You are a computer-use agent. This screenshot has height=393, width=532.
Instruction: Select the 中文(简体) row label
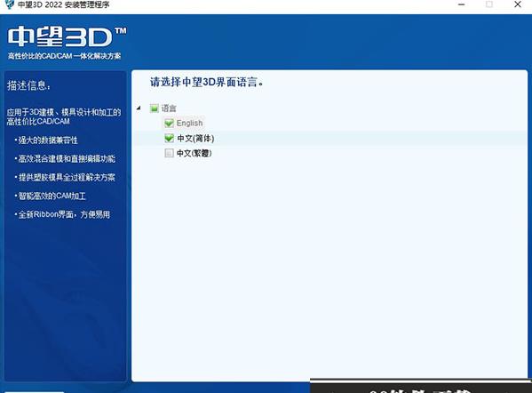pos(195,138)
